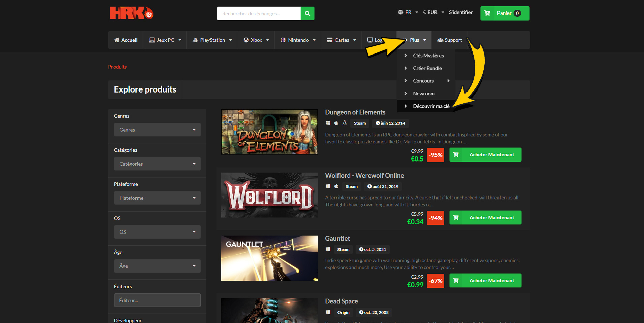Open the Dead Space title link

(341, 301)
